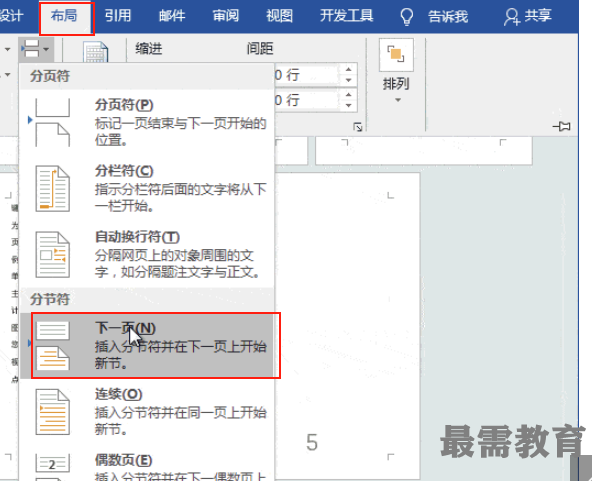Click the page number 5 footer
Image resolution: width=592 pixels, height=481 pixels.
tap(312, 442)
